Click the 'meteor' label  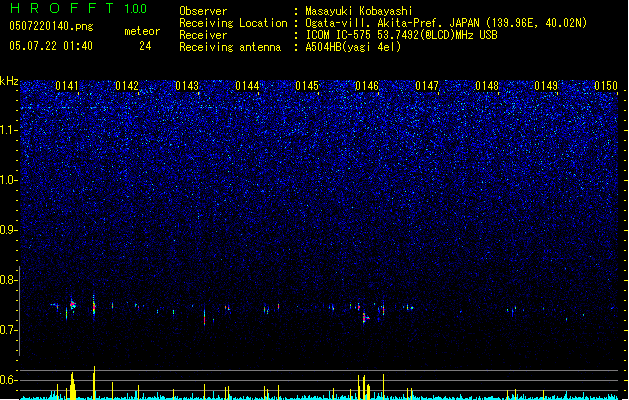[x=142, y=31]
